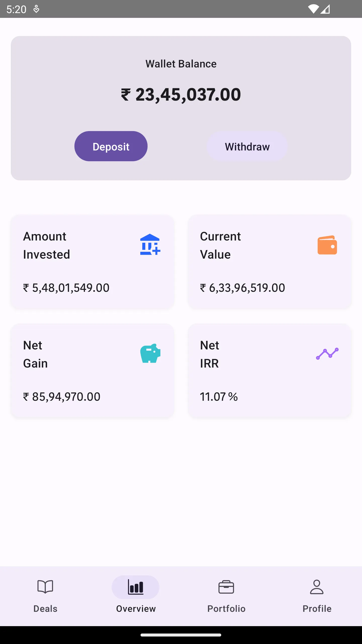Tap the purple trend line icon
Image resolution: width=362 pixels, height=644 pixels.
point(327,353)
